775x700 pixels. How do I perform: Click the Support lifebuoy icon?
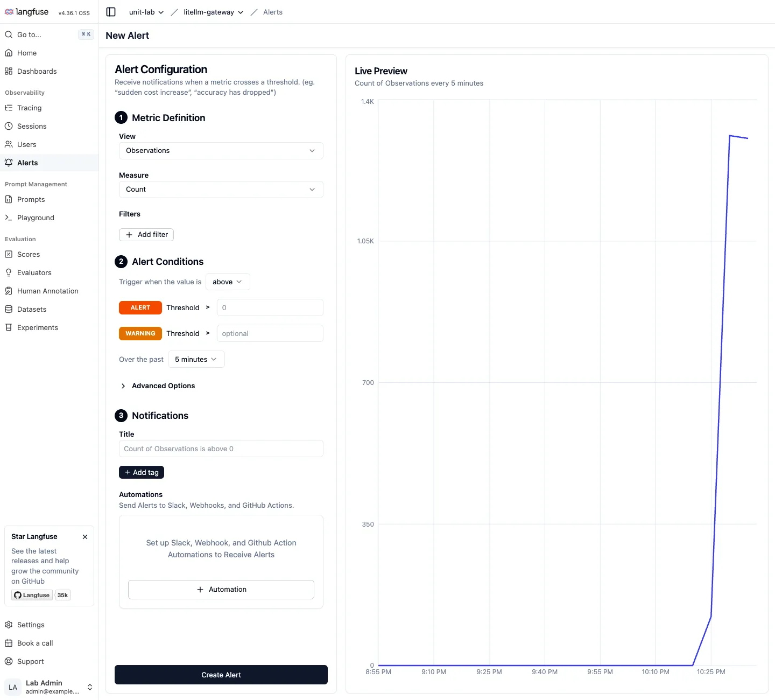9,661
